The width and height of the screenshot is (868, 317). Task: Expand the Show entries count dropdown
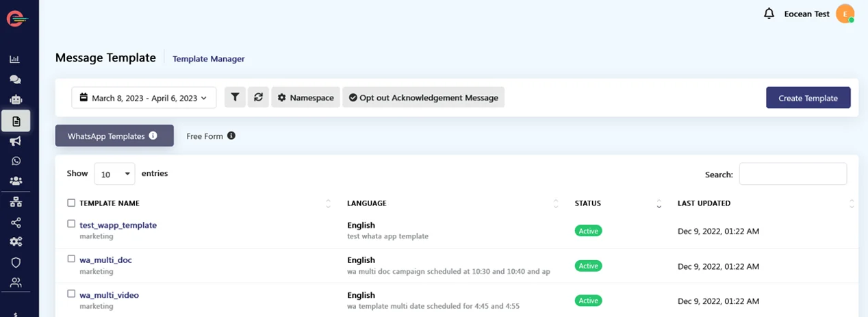pyautogui.click(x=114, y=174)
